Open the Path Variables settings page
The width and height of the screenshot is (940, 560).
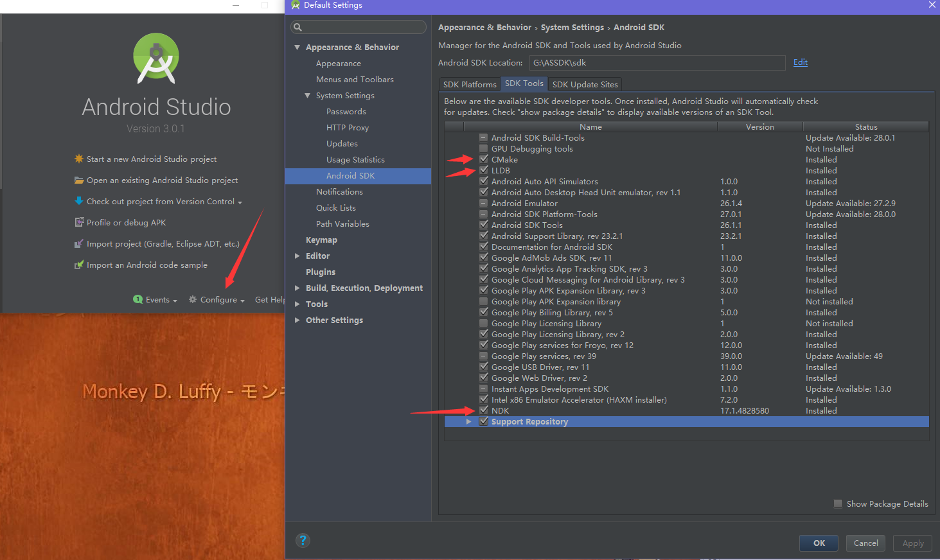click(342, 223)
